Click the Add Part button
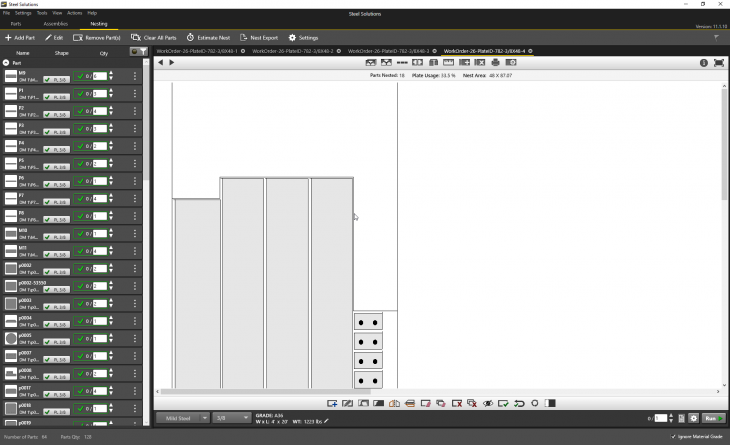Screen dimensions: 730x445 pos(20,38)
